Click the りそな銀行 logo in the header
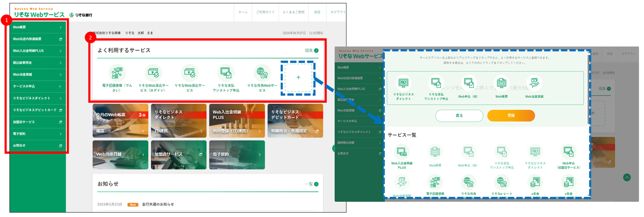The image size is (644, 217). (81, 15)
